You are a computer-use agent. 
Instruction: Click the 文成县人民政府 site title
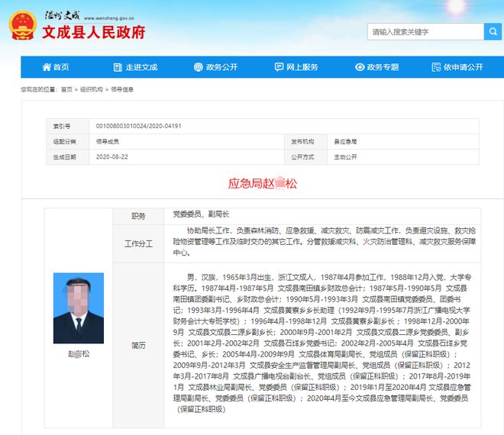pos(93,34)
